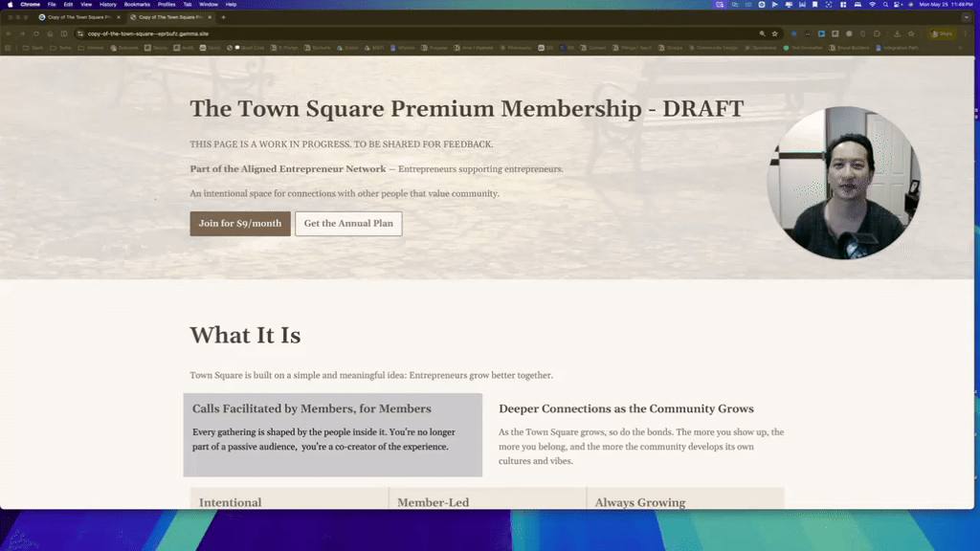The image size is (980, 551).
Task: Open the Tab menu
Action: click(188, 5)
